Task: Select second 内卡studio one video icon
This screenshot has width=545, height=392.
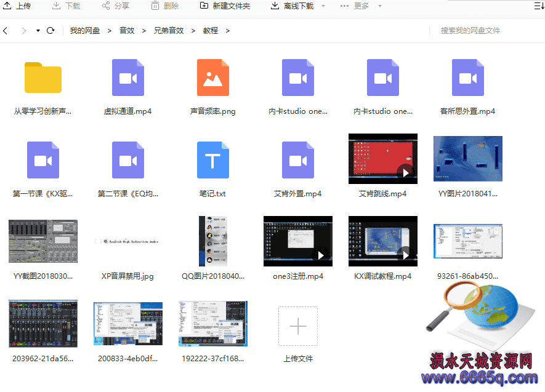Action: coord(383,78)
